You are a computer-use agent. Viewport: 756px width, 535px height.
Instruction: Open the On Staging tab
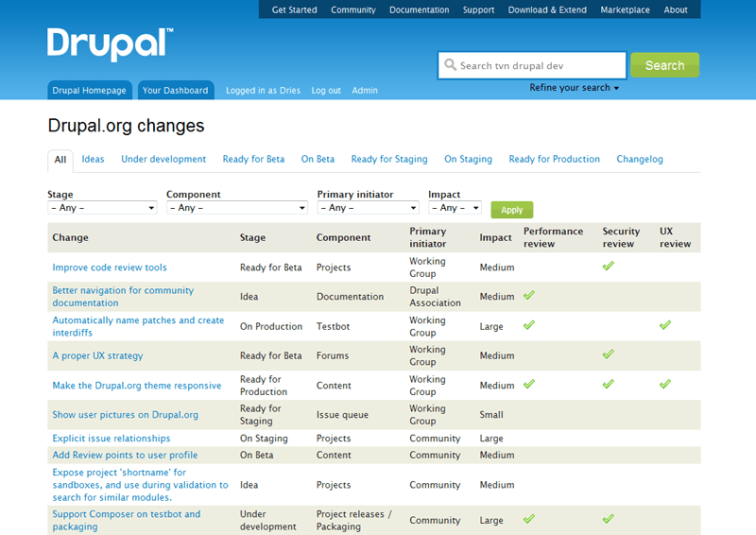coord(468,159)
